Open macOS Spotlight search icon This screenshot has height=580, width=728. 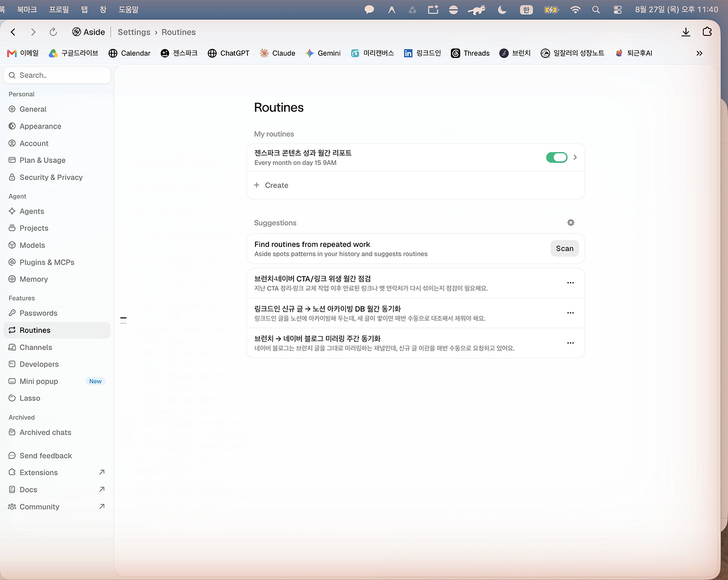[595, 10]
